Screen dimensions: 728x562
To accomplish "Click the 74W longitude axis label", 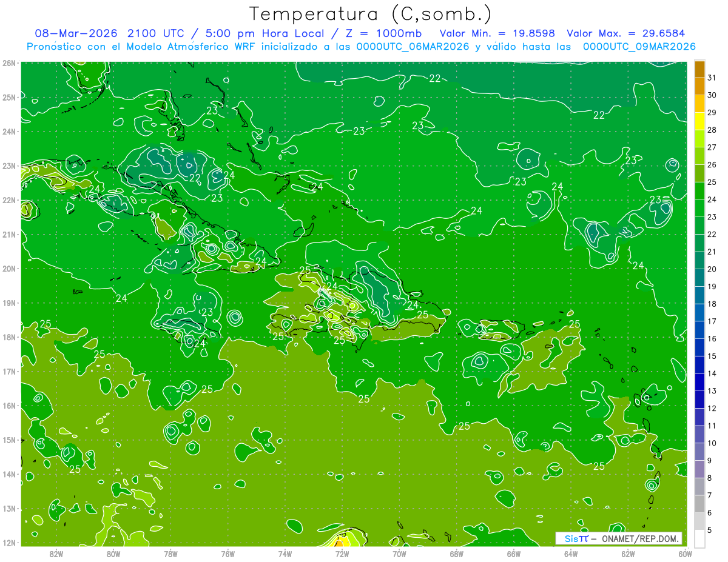I will (x=285, y=554).
